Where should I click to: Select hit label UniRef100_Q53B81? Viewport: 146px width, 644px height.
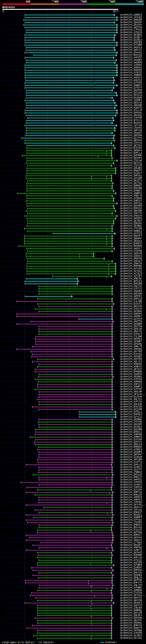pos(131,35)
